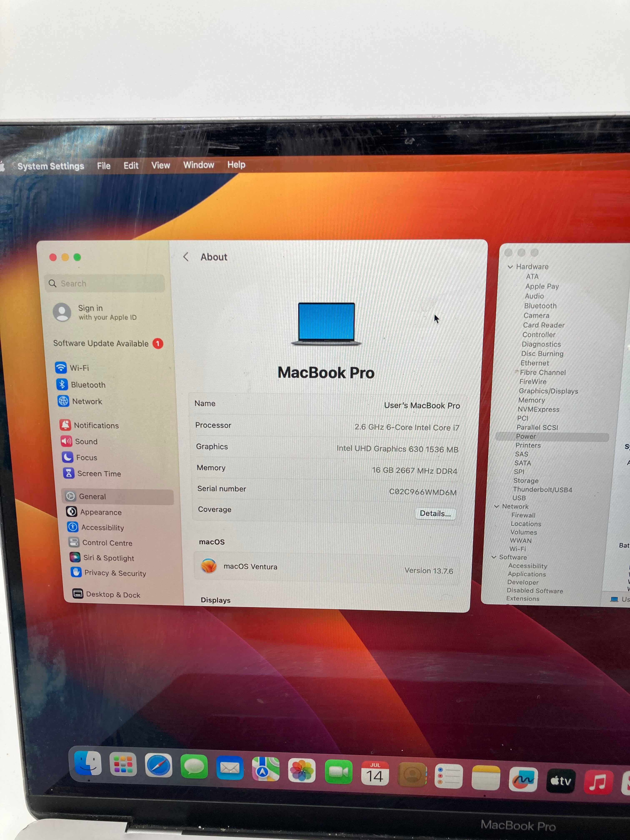630x840 pixels.
Task: Select Apple Pay under Hardware
Action: click(x=542, y=286)
